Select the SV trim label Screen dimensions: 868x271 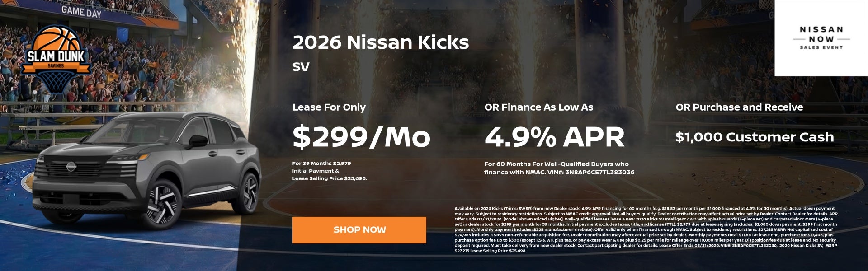[x=301, y=67]
